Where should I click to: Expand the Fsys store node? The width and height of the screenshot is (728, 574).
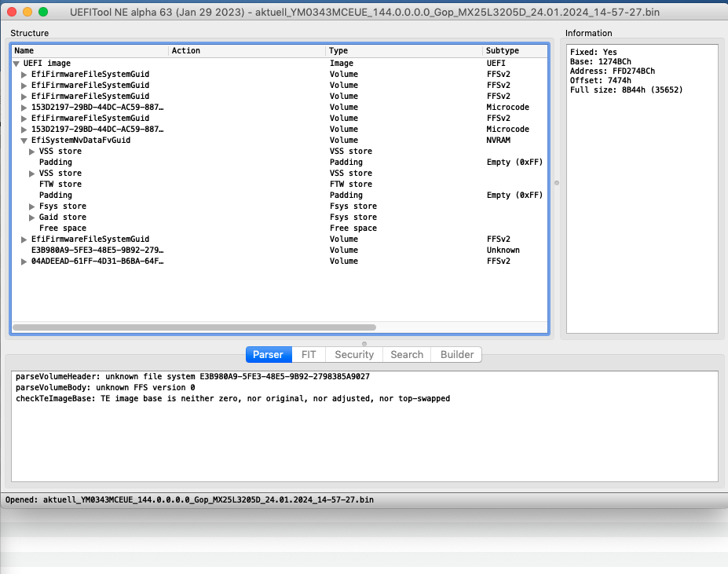tap(31, 207)
